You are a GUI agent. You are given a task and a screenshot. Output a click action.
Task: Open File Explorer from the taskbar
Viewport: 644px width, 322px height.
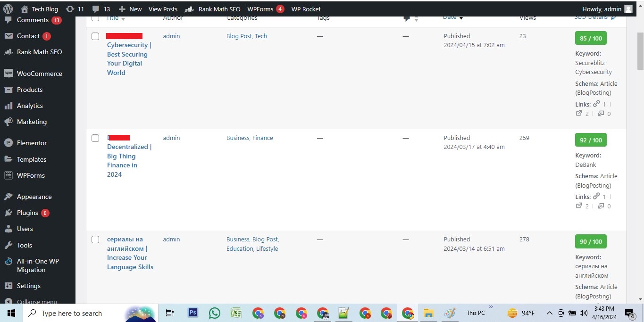coord(428,313)
